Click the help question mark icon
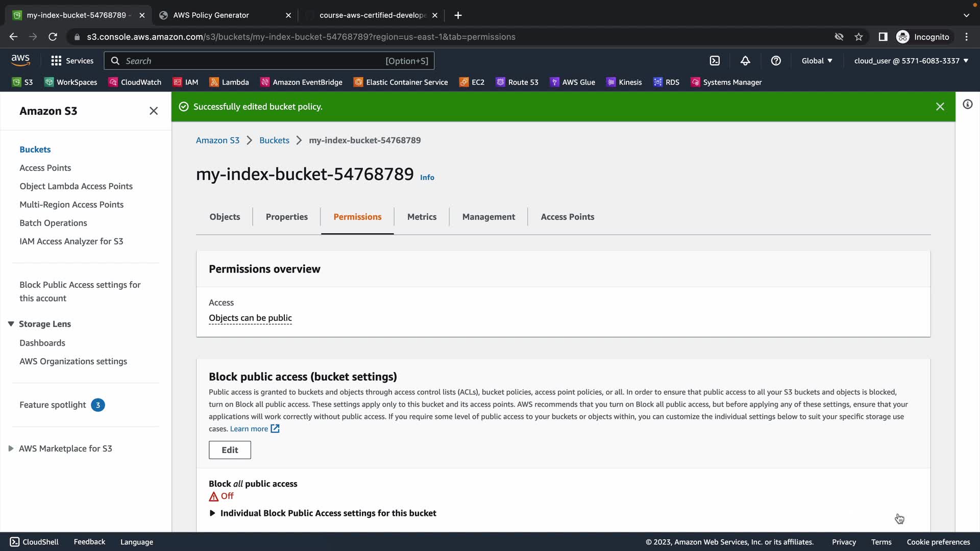 [x=776, y=61]
